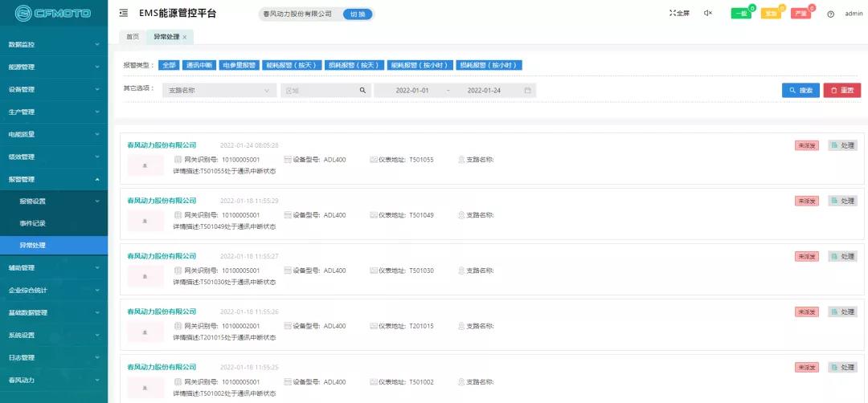Click 未派发 tag on T501030 alarm
868x403 pixels.
click(x=807, y=257)
